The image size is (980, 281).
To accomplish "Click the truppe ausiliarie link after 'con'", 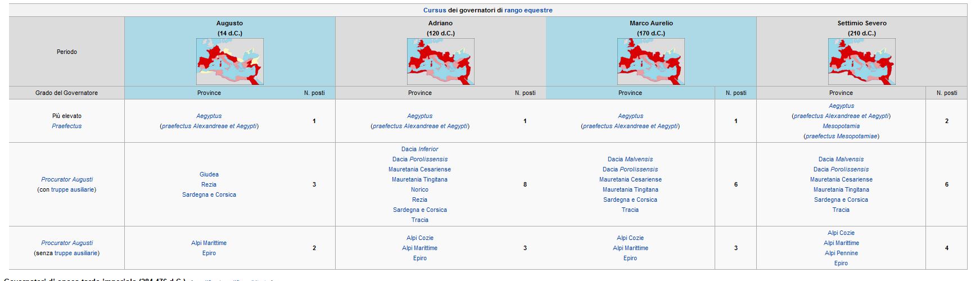I will click(73, 189).
